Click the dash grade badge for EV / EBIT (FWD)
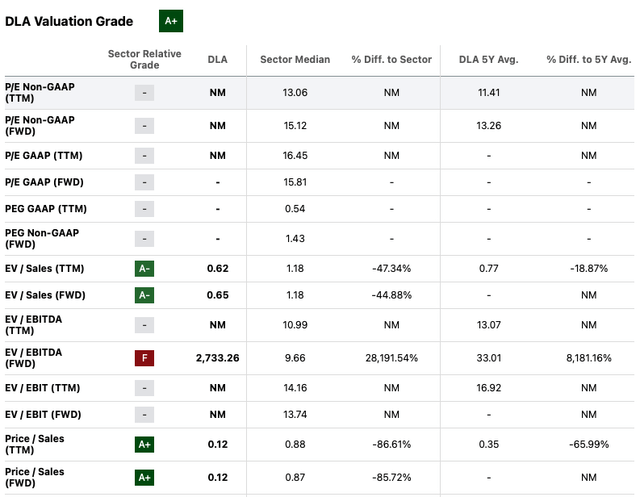 coord(144,415)
